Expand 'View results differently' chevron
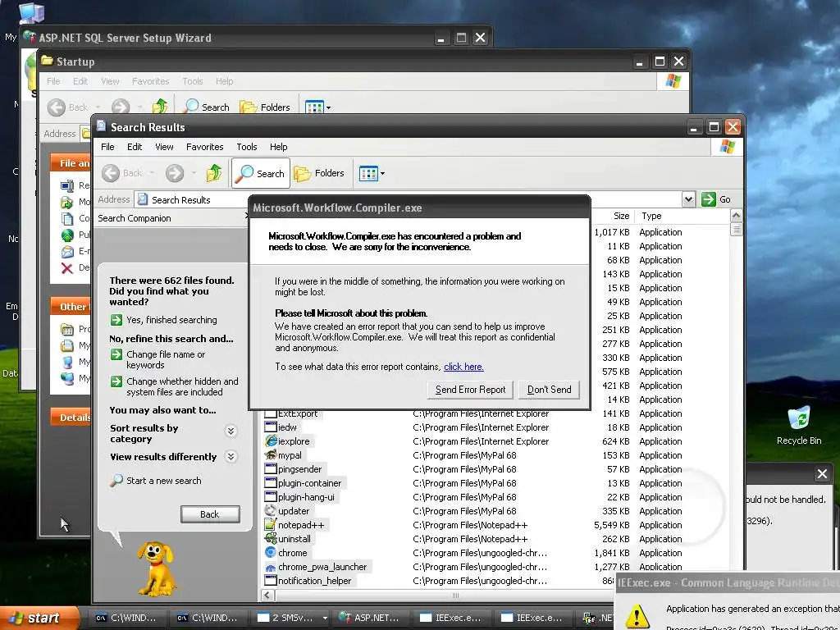This screenshot has width=840, height=630. click(231, 456)
